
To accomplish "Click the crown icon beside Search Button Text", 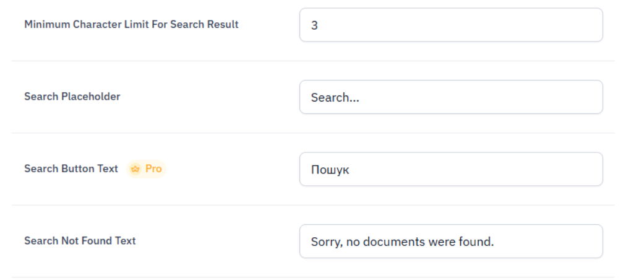I will tap(135, 169).
